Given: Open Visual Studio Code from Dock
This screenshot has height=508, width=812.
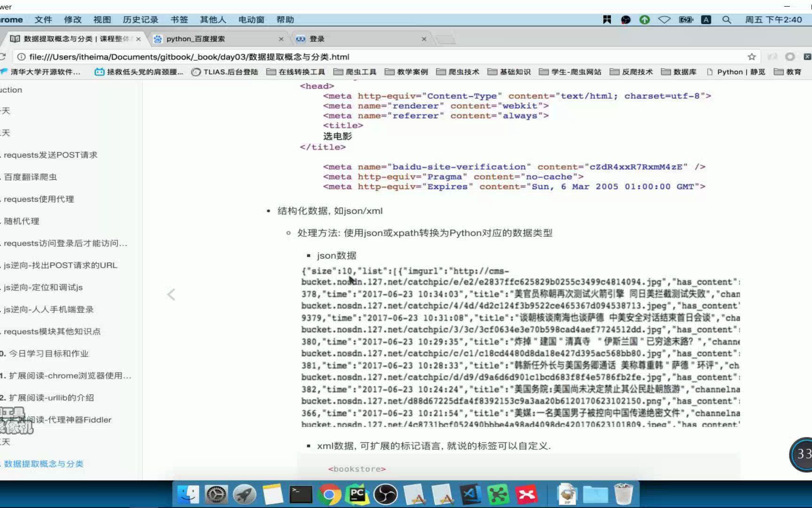Looking at the screenshot, I should [471, 494].
